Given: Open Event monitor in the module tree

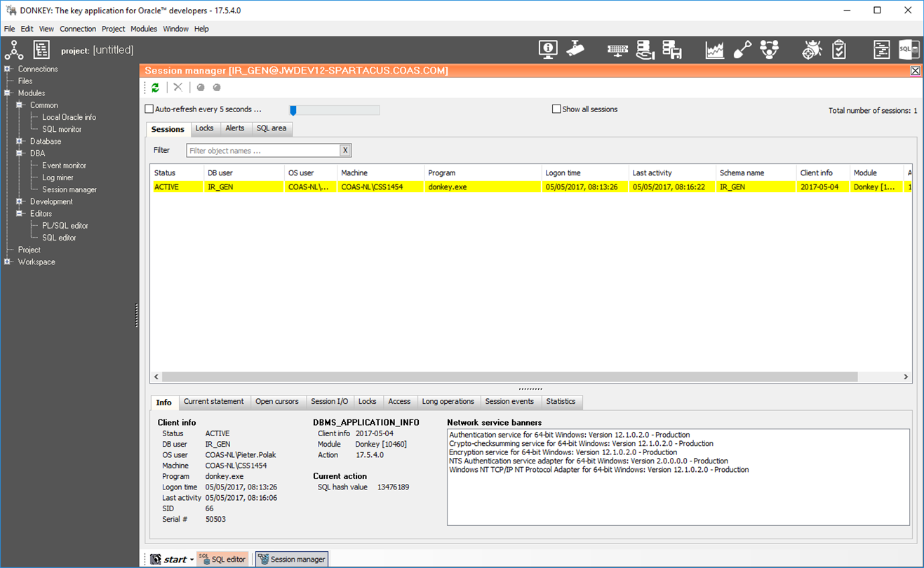Looking at the screenshot, I should click(64, 165).
